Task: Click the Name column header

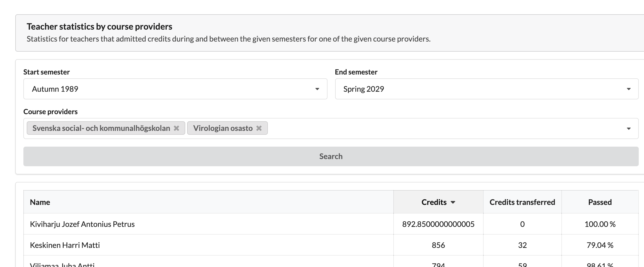Action: [40, 202]
